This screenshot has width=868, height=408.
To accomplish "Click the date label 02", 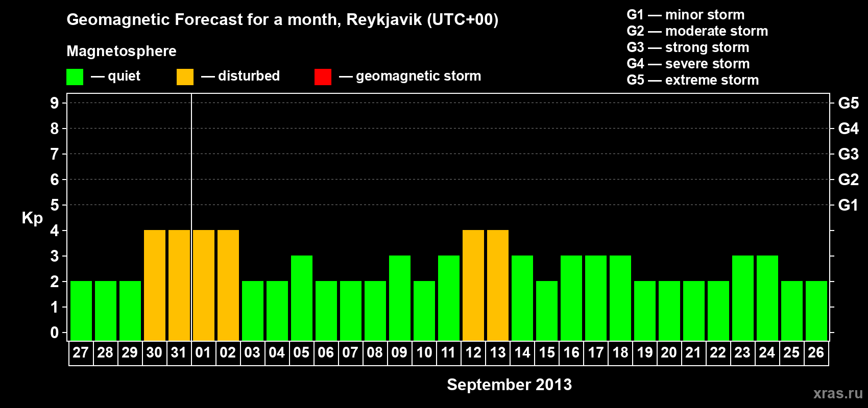I will click(228, 353).
